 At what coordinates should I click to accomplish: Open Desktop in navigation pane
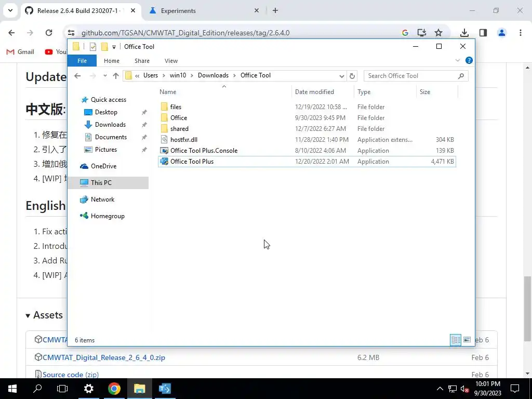coord(106,112)
